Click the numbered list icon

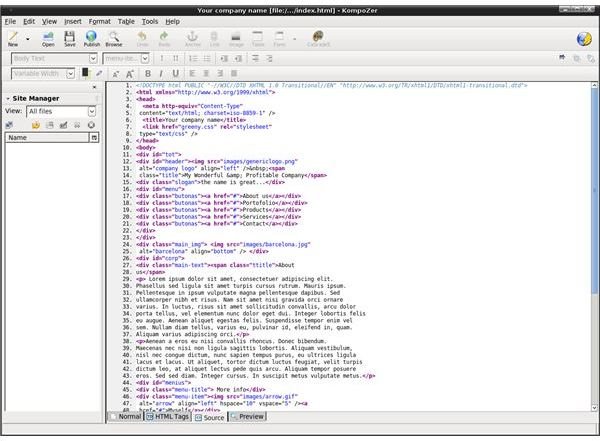click(x=193, y=59)
